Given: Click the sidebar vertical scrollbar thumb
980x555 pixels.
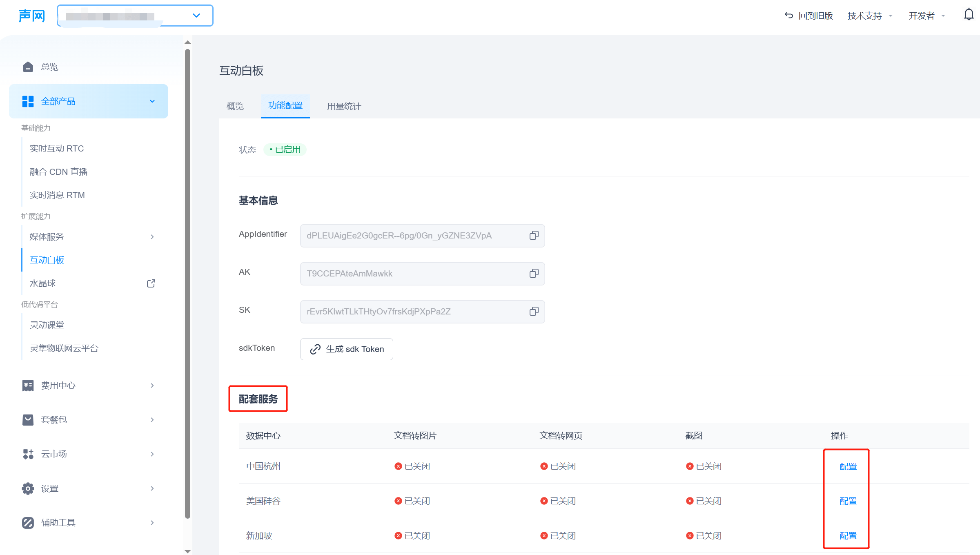Looking at the screenshot, I should 187,284.
